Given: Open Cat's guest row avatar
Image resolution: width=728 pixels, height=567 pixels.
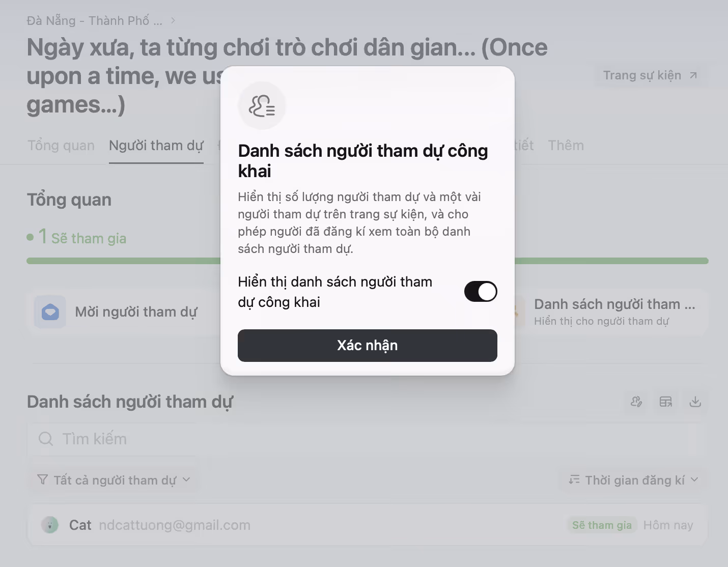Looking at the screenshot, I should point(50,525).
